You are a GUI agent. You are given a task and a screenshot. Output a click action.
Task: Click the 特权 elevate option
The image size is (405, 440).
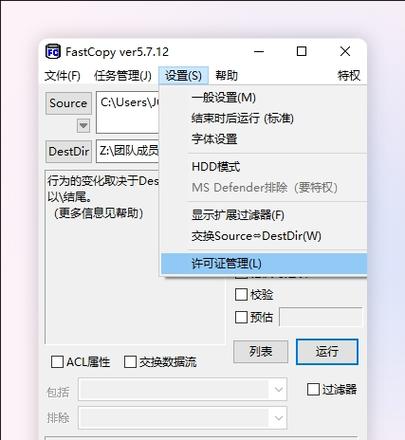click(349, 76)
